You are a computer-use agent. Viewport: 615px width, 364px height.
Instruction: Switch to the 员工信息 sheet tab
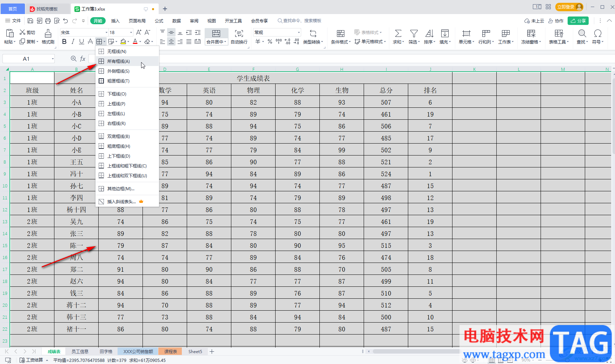(x=80, y=351)
